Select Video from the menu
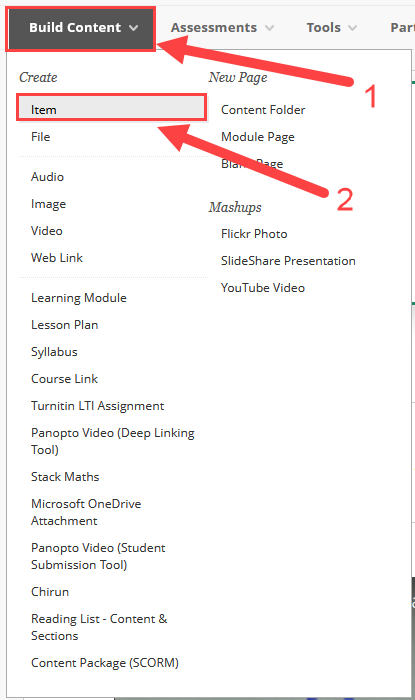The image size is (415, 700). pos(46,231)
